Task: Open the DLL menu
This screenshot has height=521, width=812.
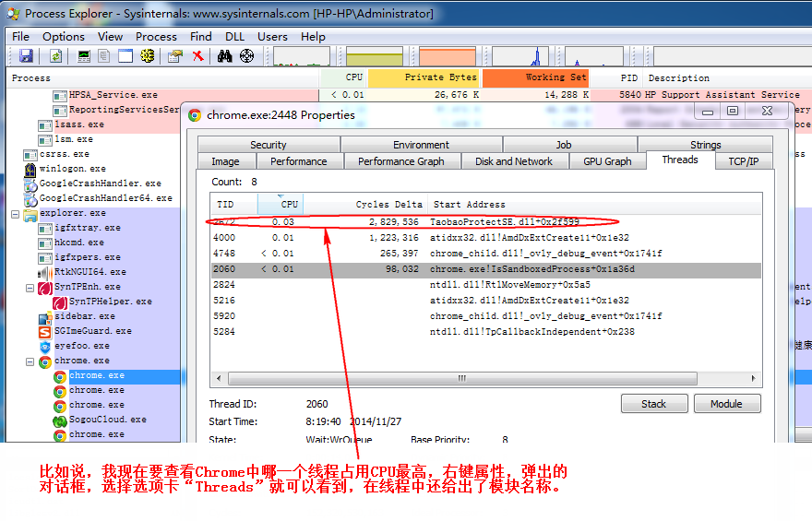Action: pyautogui.click(x=234, y=37)
